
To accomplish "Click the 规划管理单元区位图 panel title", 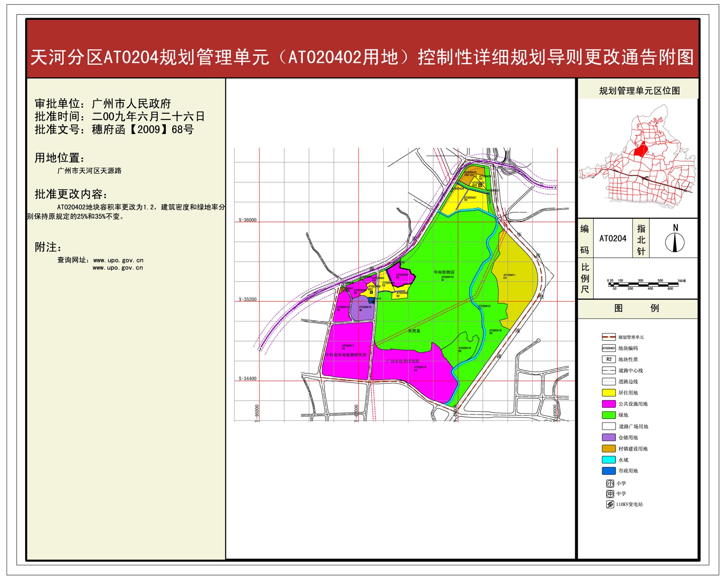I will [x=639, y=91].
